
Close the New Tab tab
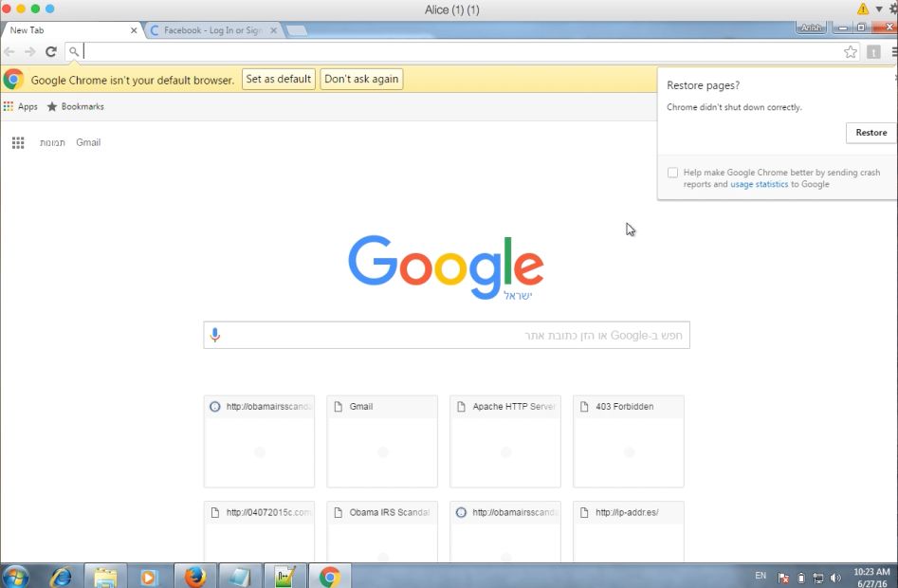(134, 30)
